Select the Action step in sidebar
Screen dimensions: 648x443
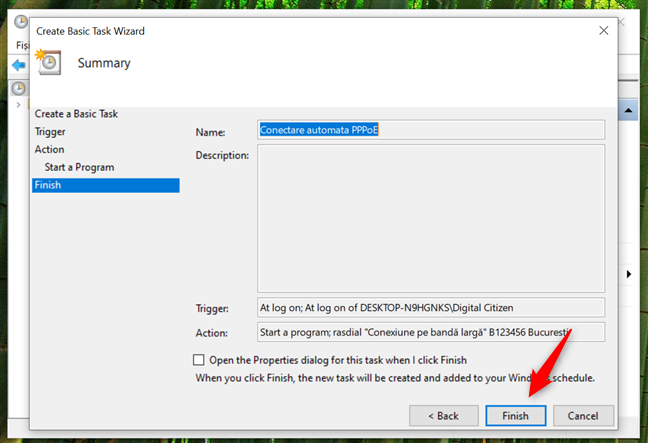click(49, 150)
